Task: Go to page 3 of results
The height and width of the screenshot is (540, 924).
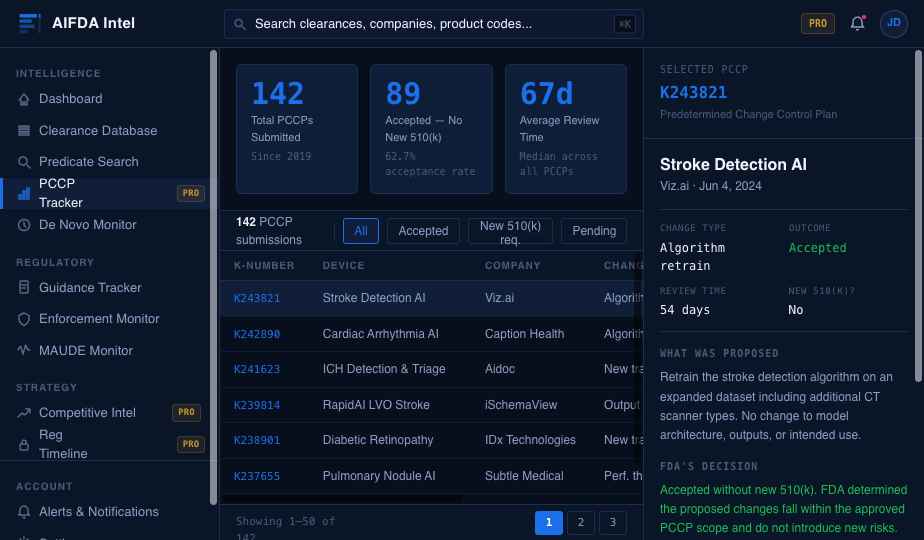Action: (x=613, y=522)
